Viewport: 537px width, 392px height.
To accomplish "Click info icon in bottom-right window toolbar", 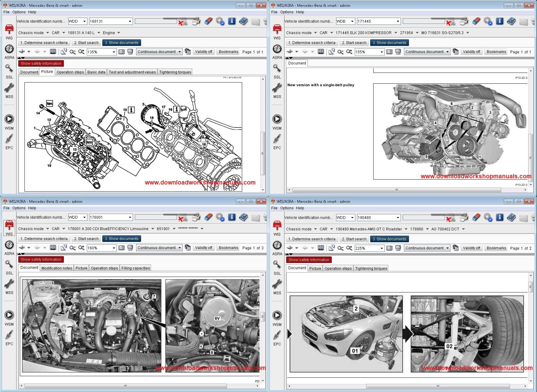I will 499,217.
